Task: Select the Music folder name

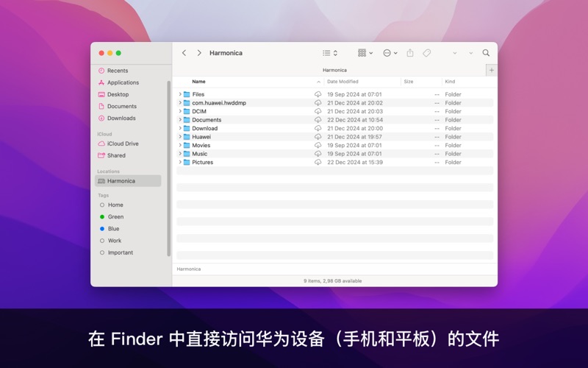Action: (x=199, y=154)
